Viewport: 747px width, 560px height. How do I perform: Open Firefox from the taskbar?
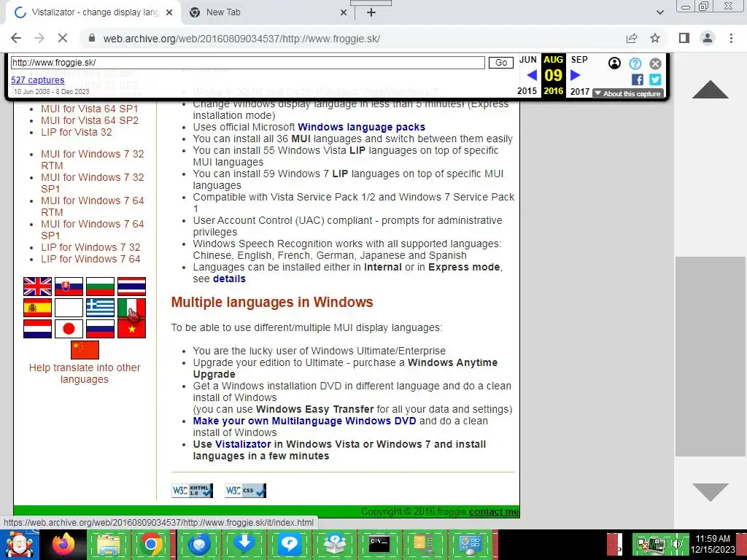64,544
